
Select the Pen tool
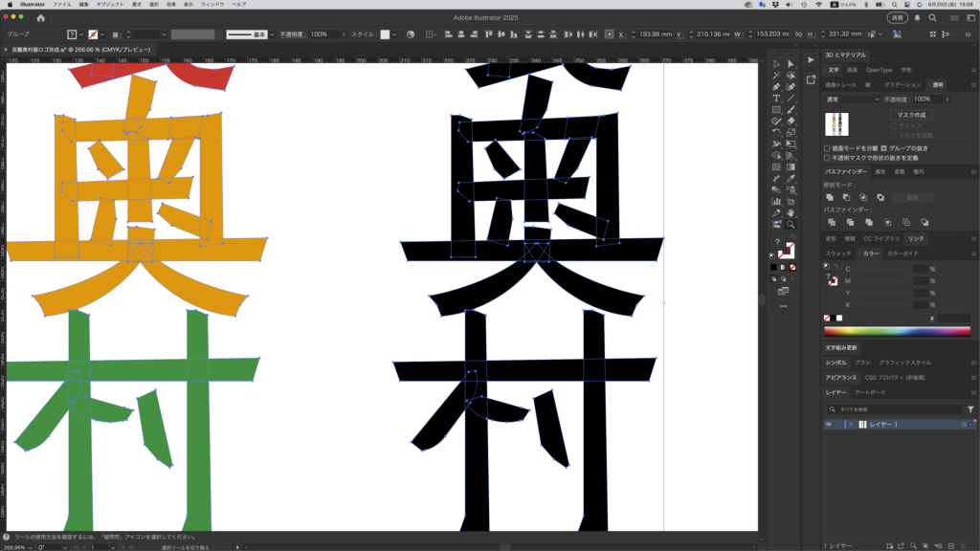[x=776, y=87]
